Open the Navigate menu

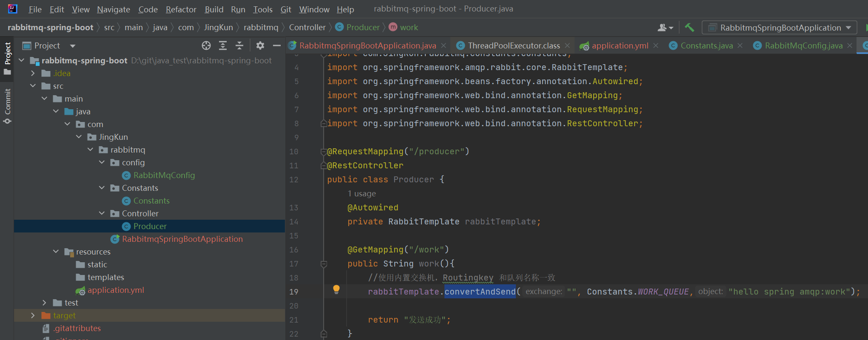click(114, 9)
